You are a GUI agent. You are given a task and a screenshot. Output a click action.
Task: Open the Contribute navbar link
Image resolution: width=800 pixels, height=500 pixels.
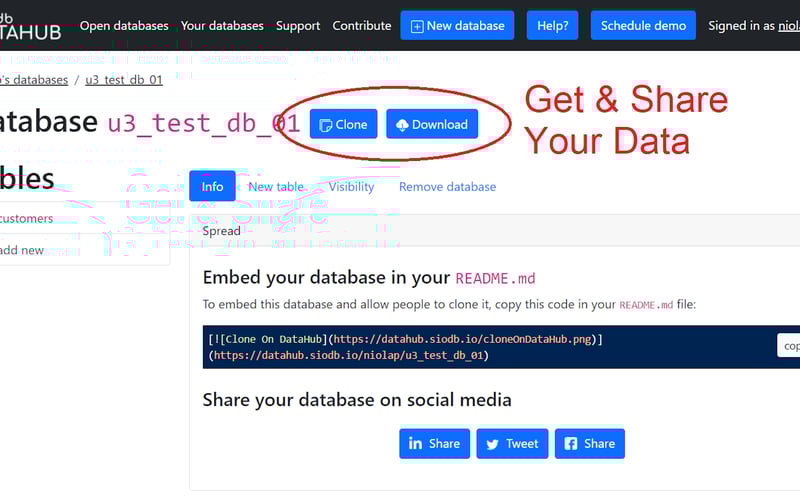pos(362,26)
